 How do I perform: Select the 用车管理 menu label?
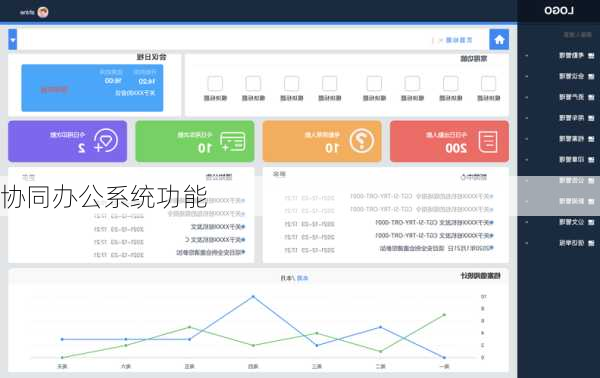(x=572, y=118)
